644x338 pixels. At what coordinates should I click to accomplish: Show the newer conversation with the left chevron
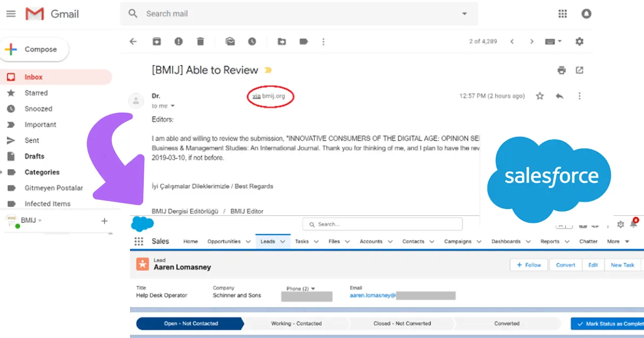pyautogui.click(x=512, y=42)
